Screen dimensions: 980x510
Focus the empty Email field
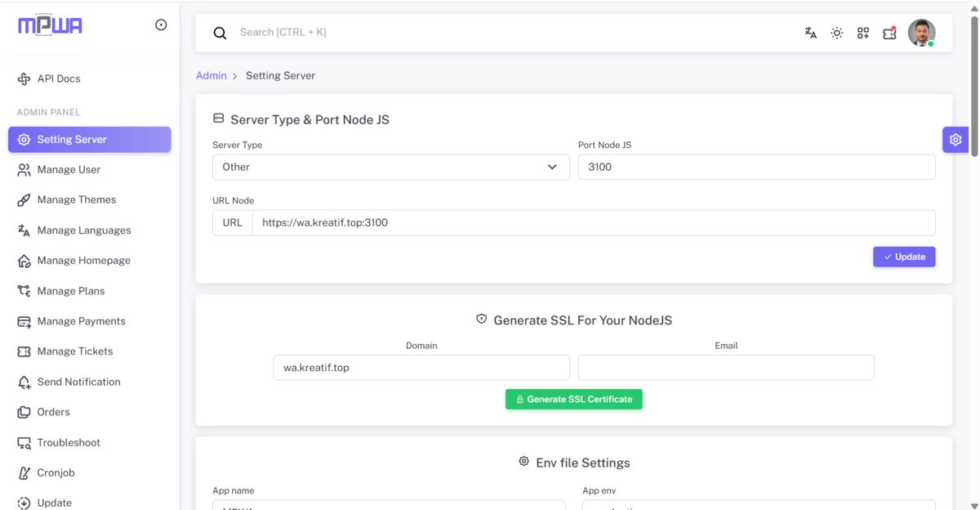pos(726,368)
